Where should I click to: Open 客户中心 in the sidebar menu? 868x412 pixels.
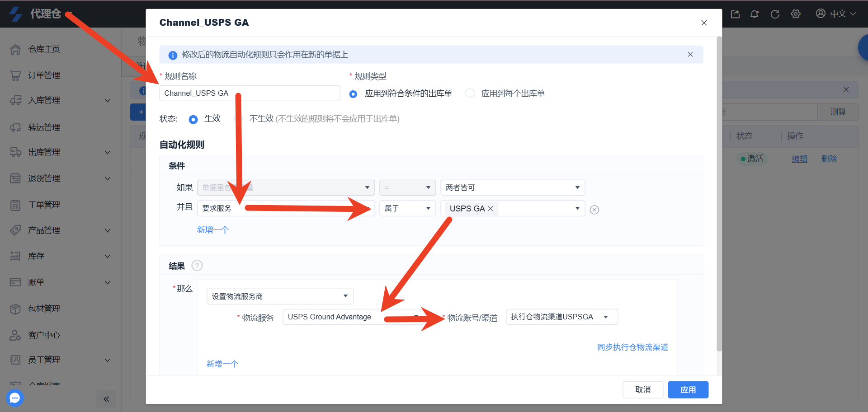click(x=44, y=335)
